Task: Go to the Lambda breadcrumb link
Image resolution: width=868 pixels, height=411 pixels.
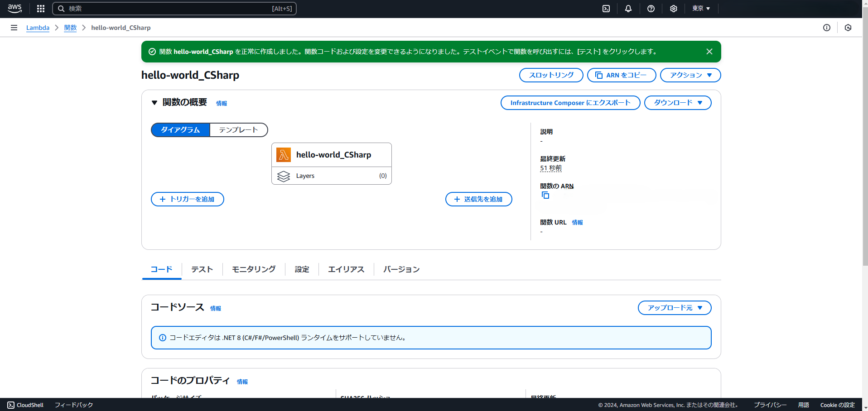Action: tap(38, 28)
